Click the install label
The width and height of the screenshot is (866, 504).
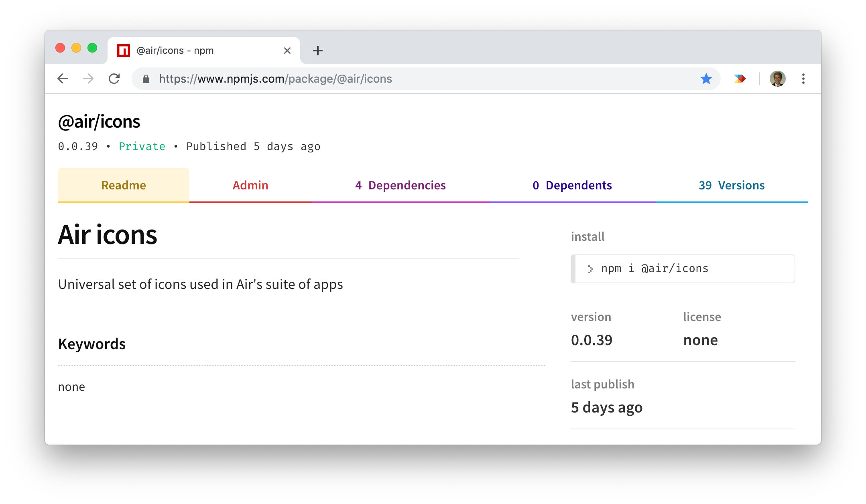[x=587, y=237]
